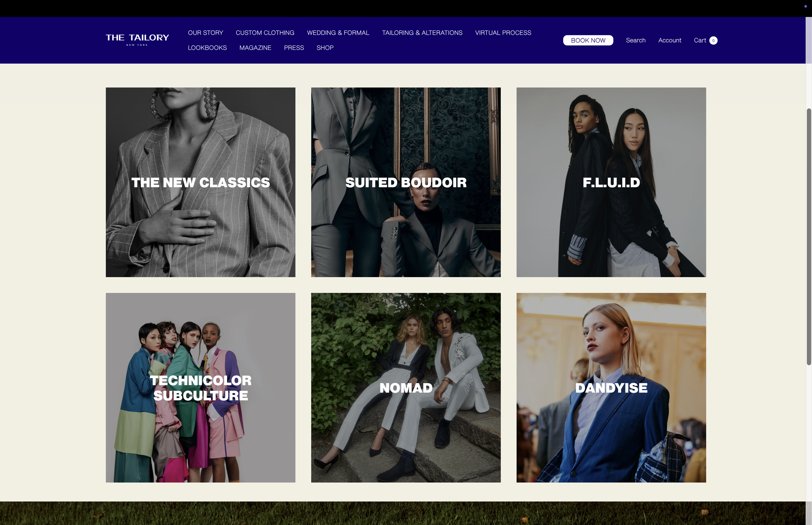Select the F.L.U.I.D lookbook image
This screenshot has width=812, height=525.
point(611,182)
